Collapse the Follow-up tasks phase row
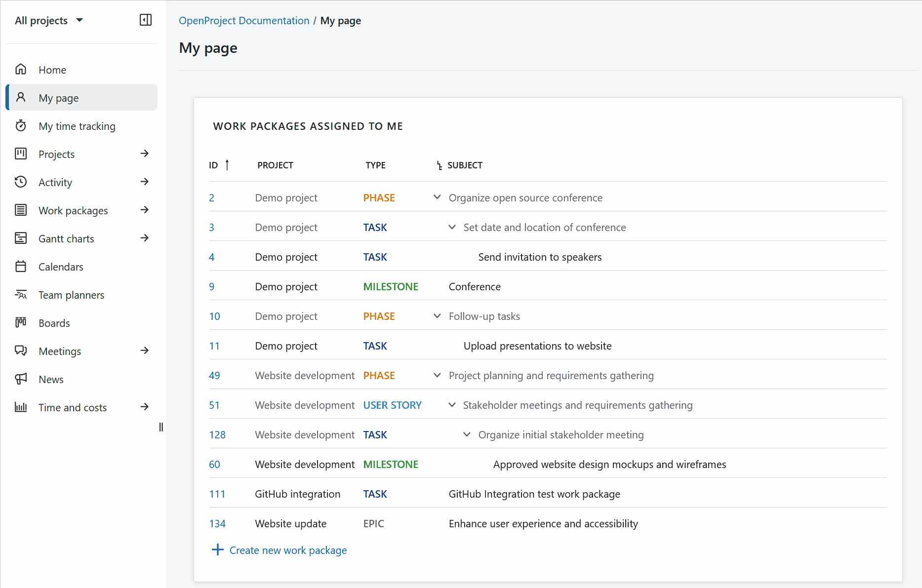The height and width of the screenshot is (588, 922). (437, 315)
